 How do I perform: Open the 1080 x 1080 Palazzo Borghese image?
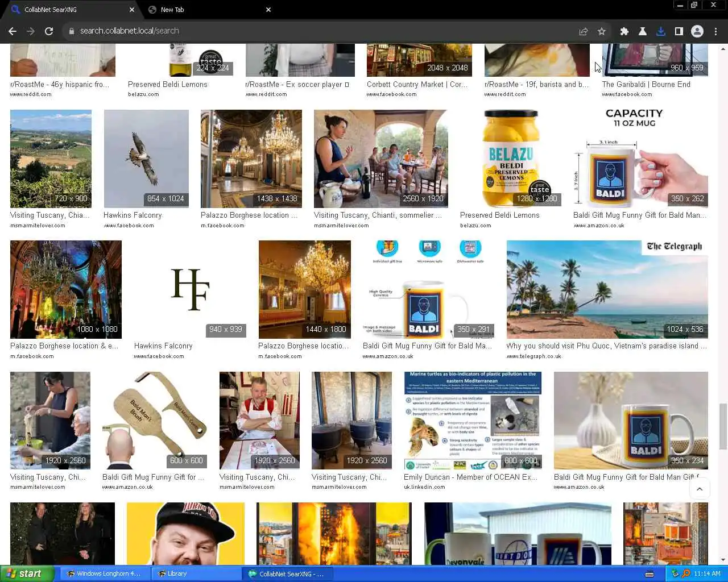[x=66, y=289]
